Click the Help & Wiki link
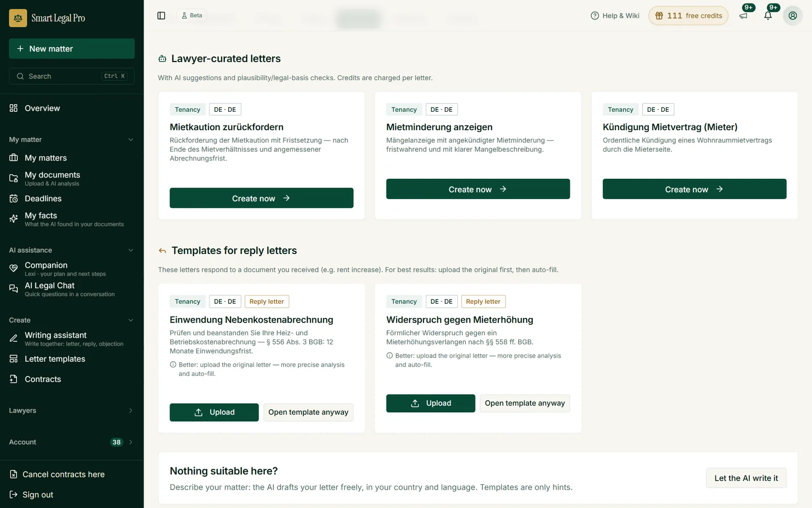The height and width of the screenshot is (508, 812). pos(615,16)
